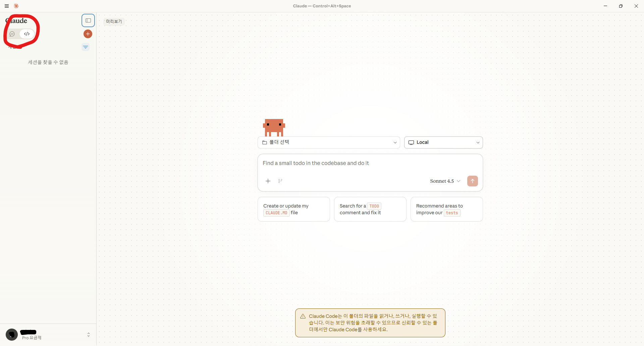
Task: Open the hamburger menu in title bar
Action: coord(7,6)
